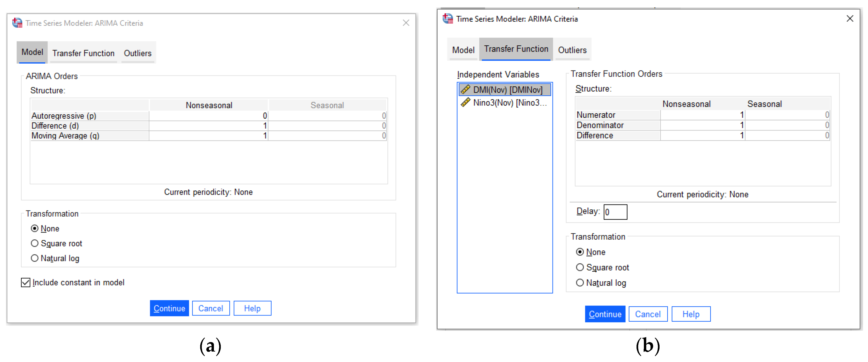868x362 pixels.
Task: Open Outliers tab in right dialog
Action: coord(572,50)
